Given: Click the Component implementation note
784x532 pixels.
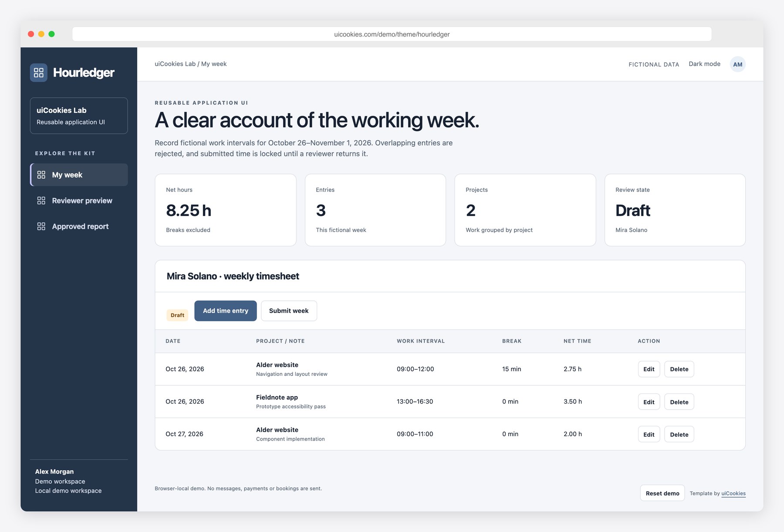Looking at the screenshot, I should tap(291, 439).
